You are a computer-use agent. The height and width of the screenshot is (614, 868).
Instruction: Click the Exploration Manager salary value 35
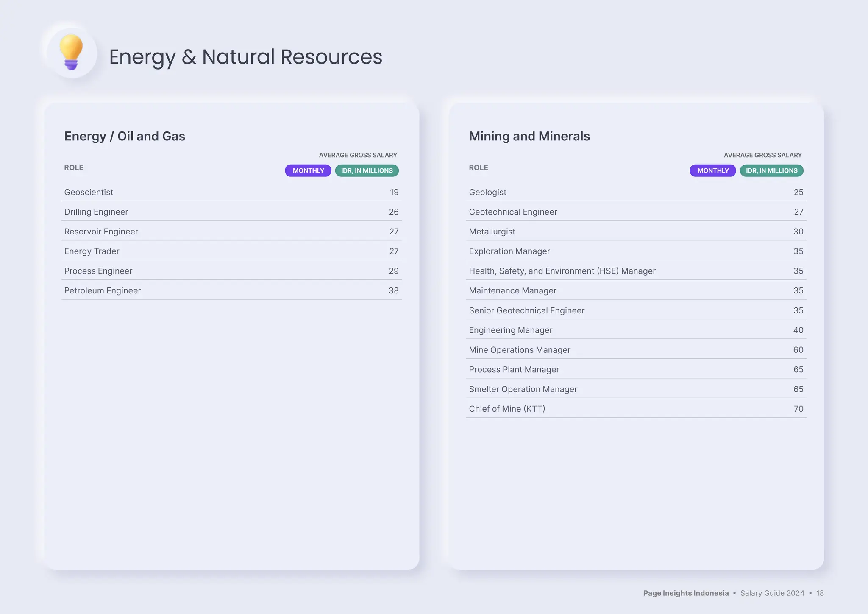coord(798,251)
